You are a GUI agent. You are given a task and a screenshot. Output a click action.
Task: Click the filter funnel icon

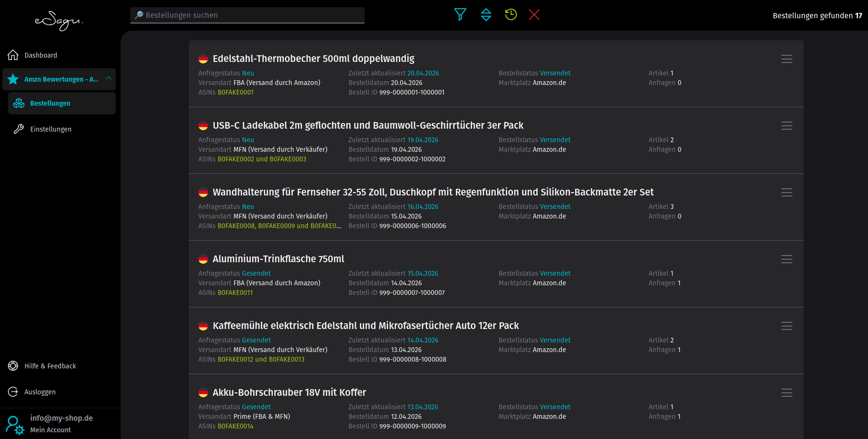460,15
